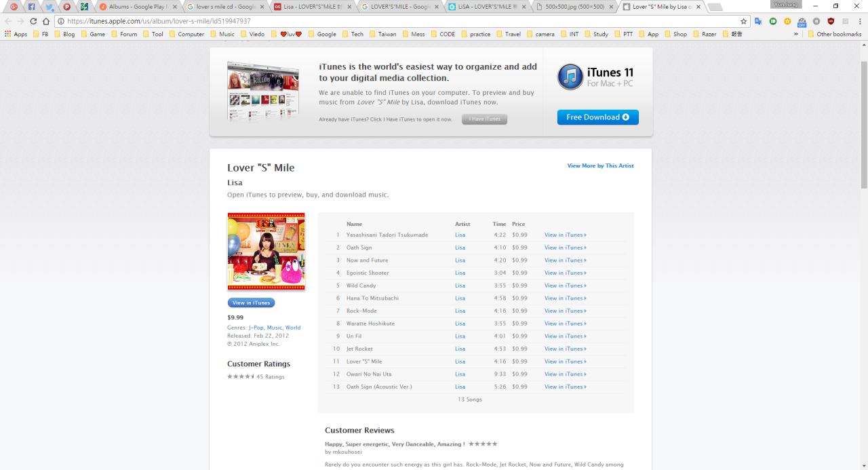868x470 pixels.
Task: Open the CODE bookmarks folder
Action: [x=443, y=34]
